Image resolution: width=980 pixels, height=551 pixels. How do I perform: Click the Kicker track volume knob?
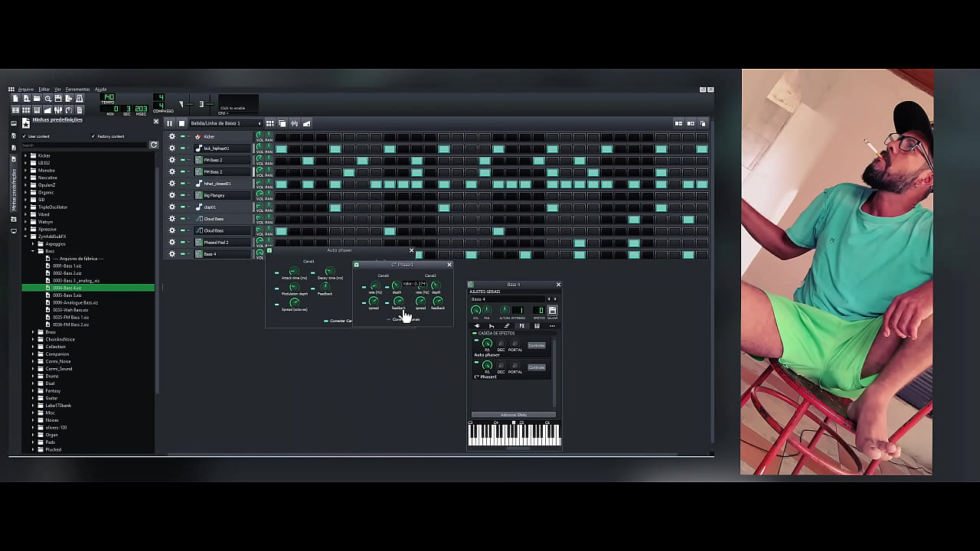click(260, 135)
